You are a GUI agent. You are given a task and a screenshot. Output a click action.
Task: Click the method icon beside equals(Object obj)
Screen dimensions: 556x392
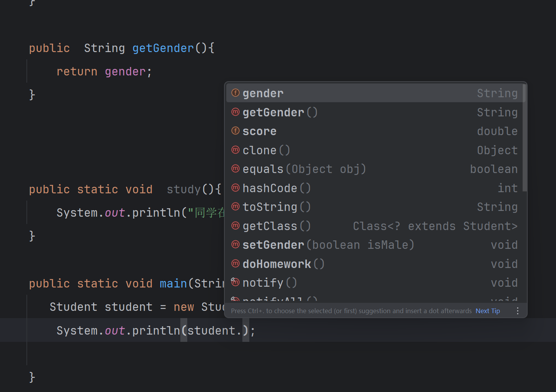click(235, 169)
